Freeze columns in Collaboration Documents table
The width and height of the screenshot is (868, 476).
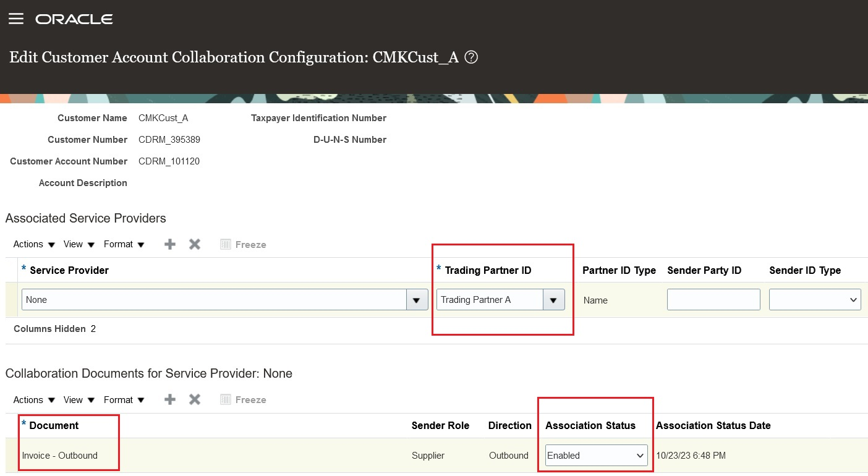click(243, 399)
